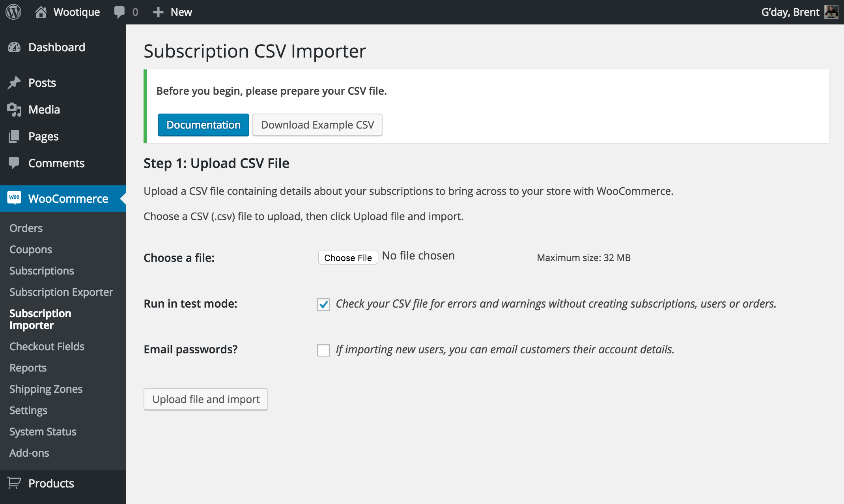Image resolution: width=844 pixels, height=504 pixels.
Task: Click Brent's user avatar thumbnail
Action: pyautogui.click(x=831, y=12)
